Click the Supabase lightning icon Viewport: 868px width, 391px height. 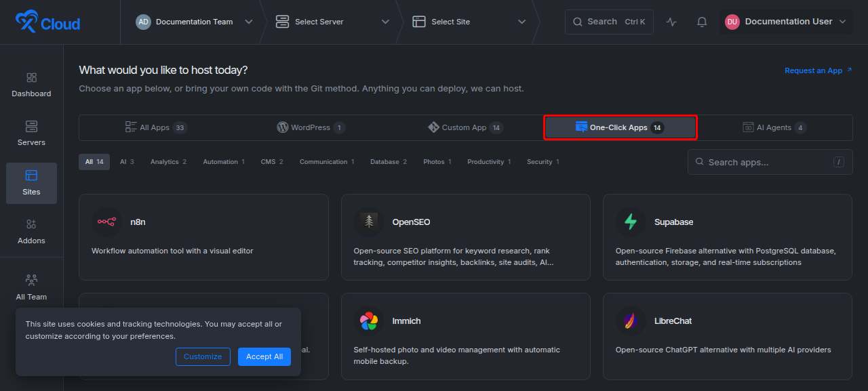pos(631,222)
